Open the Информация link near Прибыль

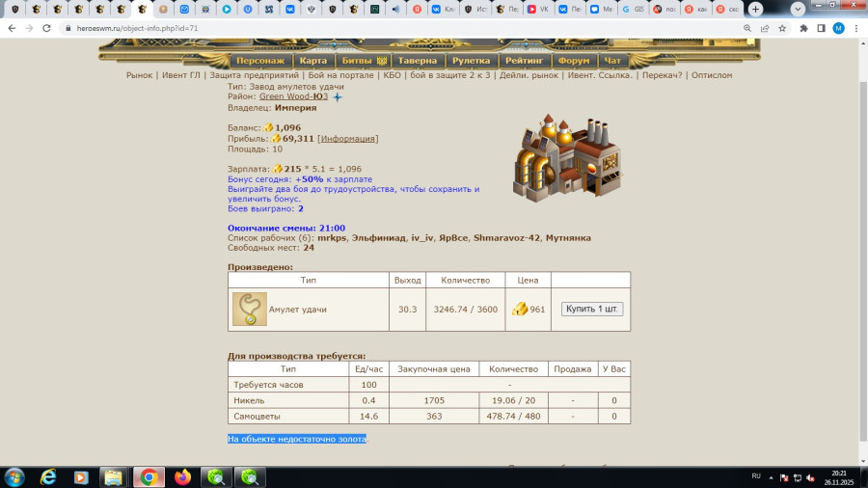click(x=347, y=139)
